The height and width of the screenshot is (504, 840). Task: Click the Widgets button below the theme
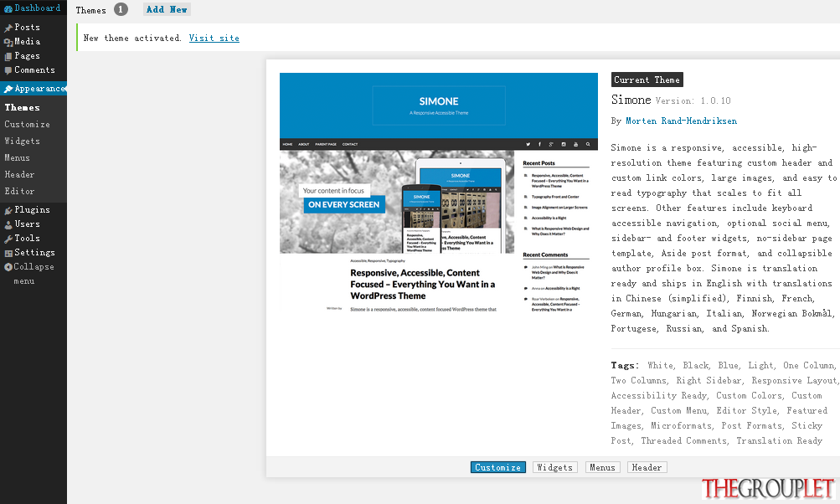click(555, 467)
